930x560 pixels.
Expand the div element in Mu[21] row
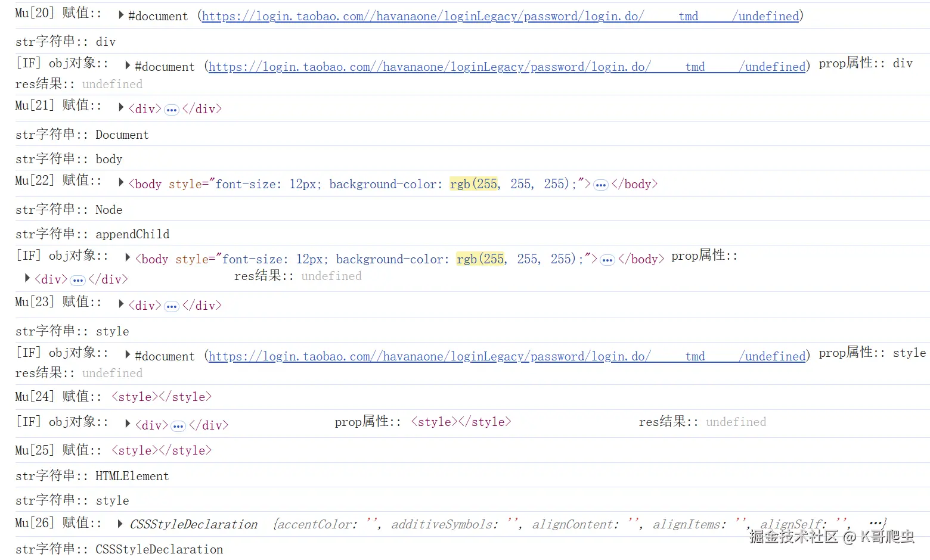tap(121, 107)
